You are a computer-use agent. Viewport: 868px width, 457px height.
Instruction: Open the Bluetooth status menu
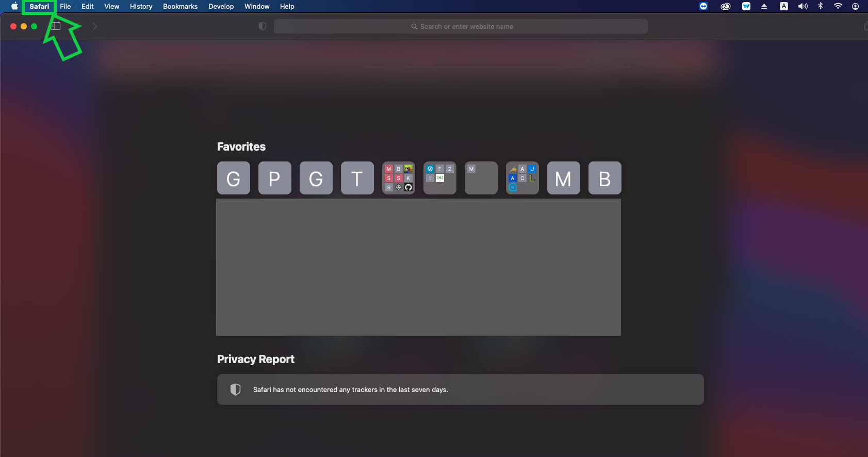coord(821,6)
